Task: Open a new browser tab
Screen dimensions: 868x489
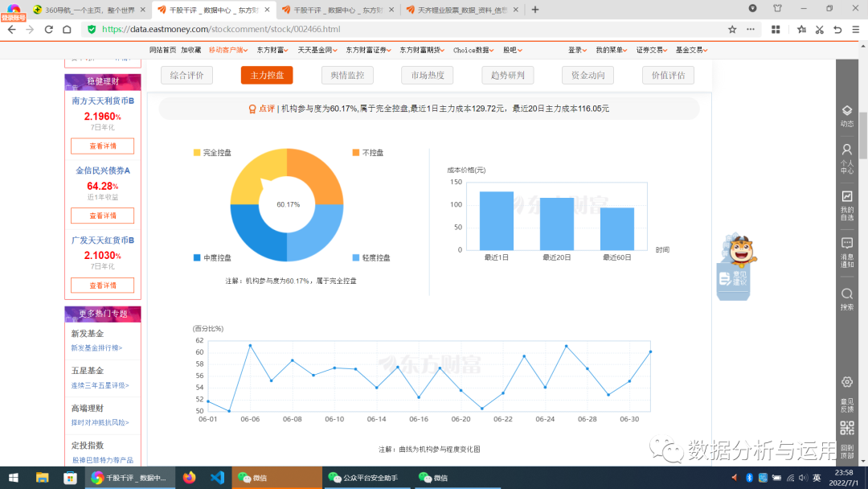Action: tap(534, 10)
